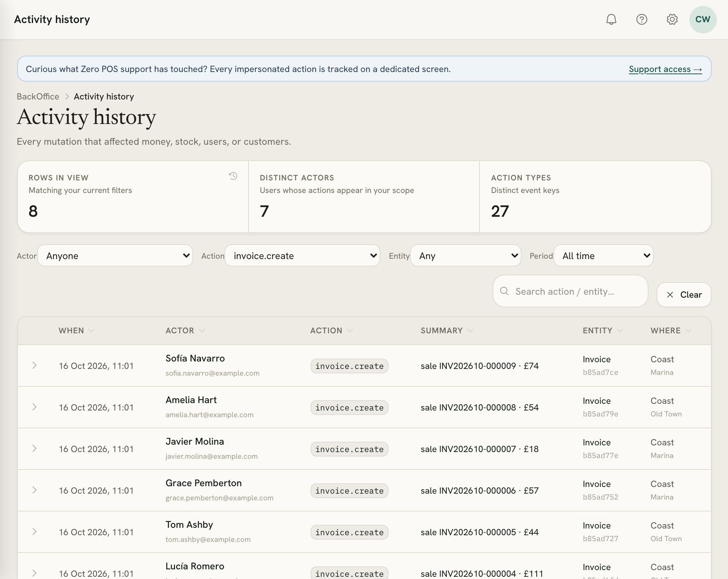Click the Action Types count 27
The width and height of the screenshot is (728, 579).
tap(500, 211)
